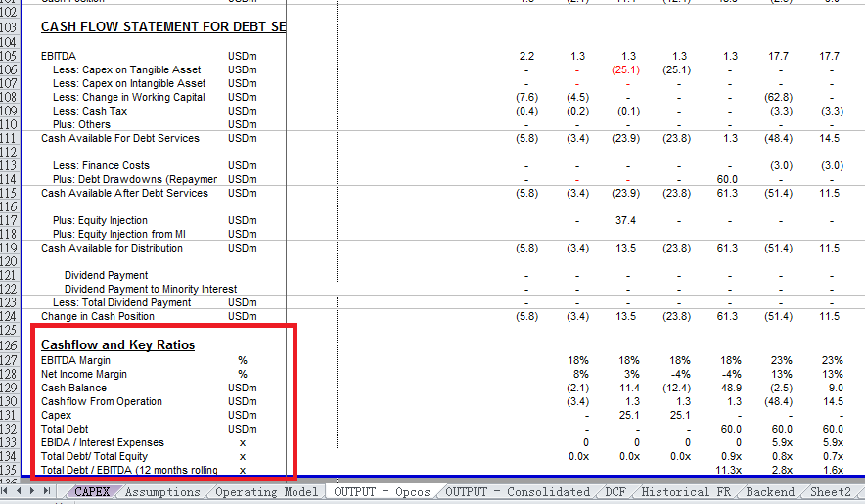The width and height of the screenshot is (865, 504).
Task: Select '0.9x' in Total Debt/ Total Equity row
Action: [x=731, y=456]
